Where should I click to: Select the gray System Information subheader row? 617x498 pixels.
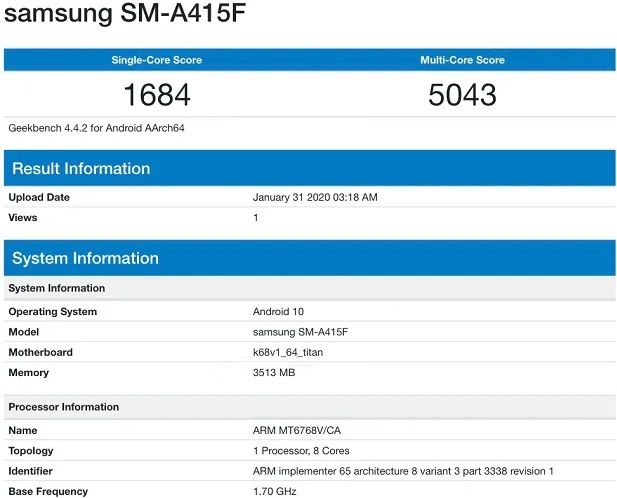click(x=309, y=288)
